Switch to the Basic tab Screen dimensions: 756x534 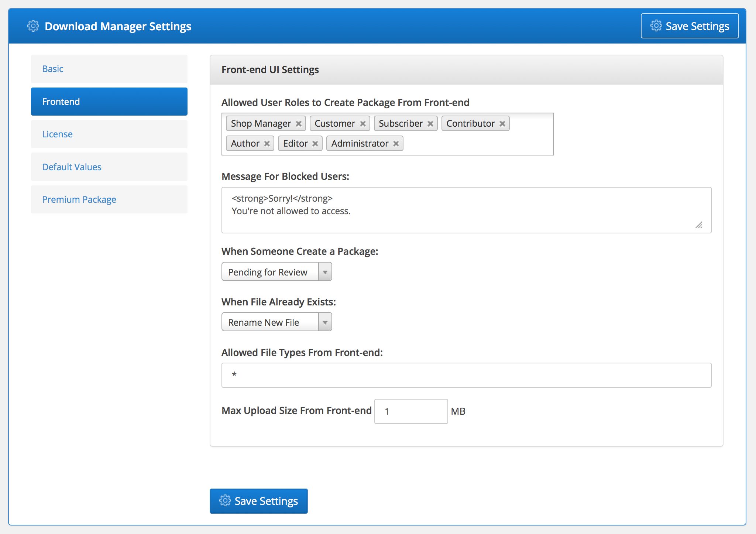pos(53,69)
